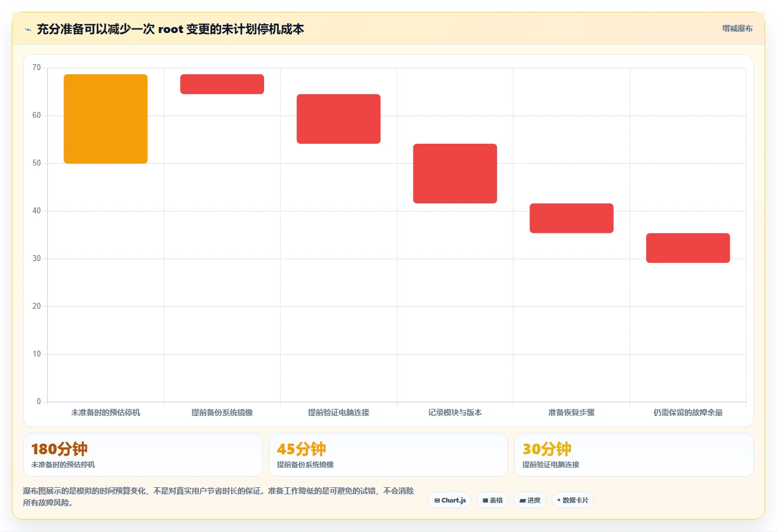Viewport: 777px width, 532px height.
Task: Click the red 提前验证电脑连接 waterfall bar
Action: coord(338,119)
